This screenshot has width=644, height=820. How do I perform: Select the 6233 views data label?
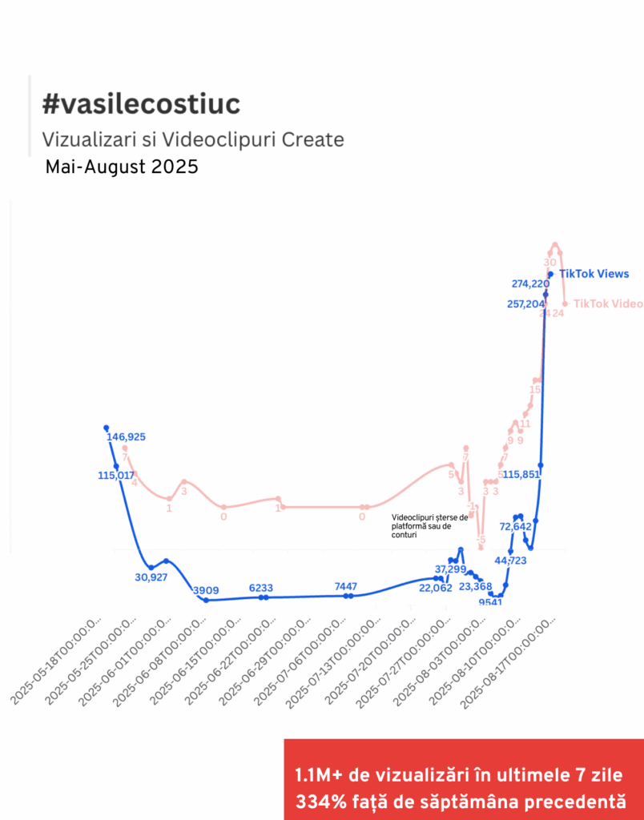pos(265,587)
